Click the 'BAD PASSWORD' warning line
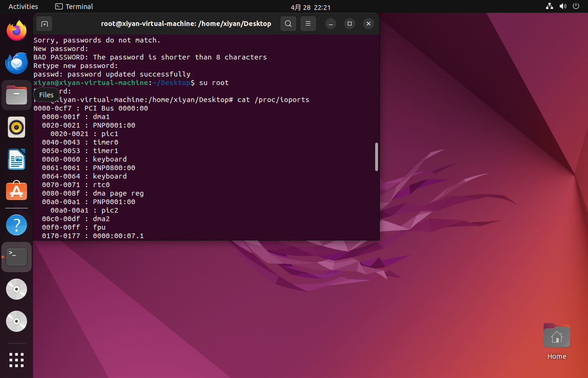This screenshot has width=588, height=378. 150,57
